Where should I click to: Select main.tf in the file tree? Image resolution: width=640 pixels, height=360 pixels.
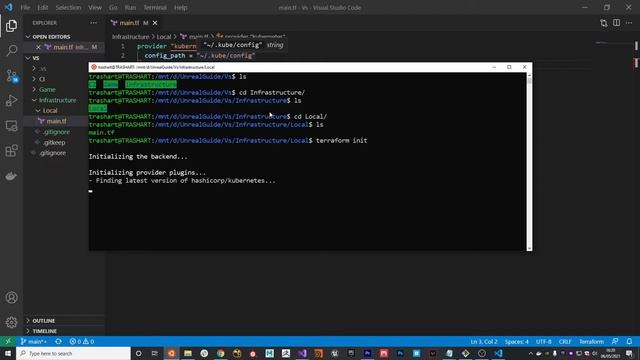coord(56,121)
